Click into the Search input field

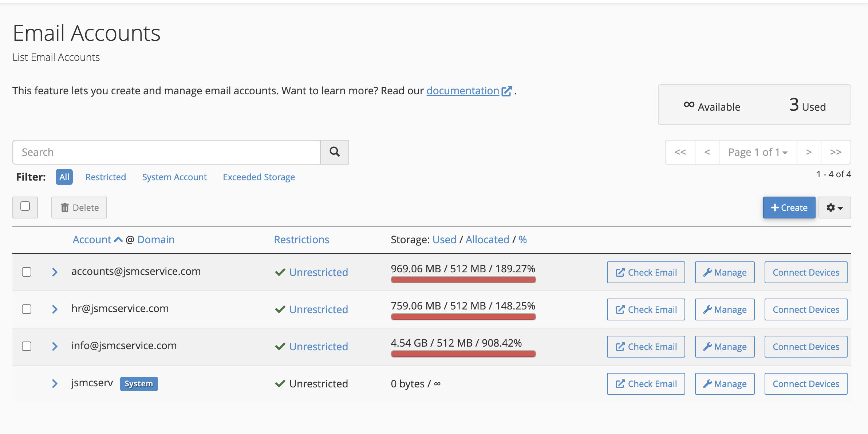tap(166, 152)
